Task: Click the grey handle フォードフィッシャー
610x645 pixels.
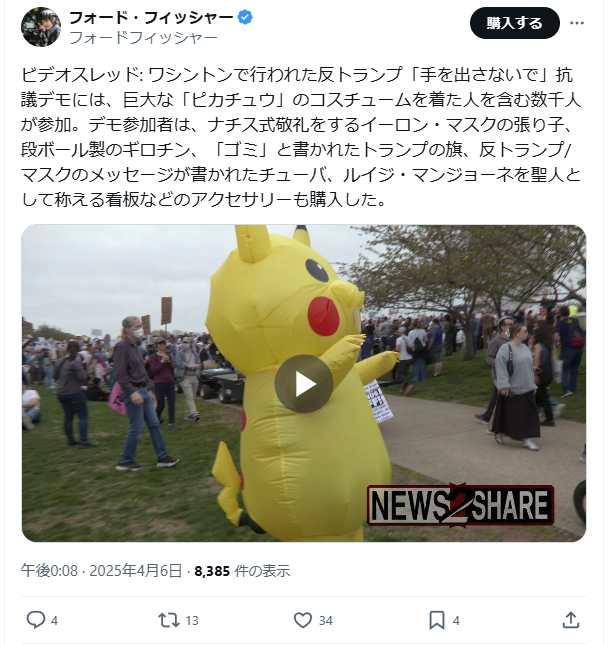Action: [144, 38]
